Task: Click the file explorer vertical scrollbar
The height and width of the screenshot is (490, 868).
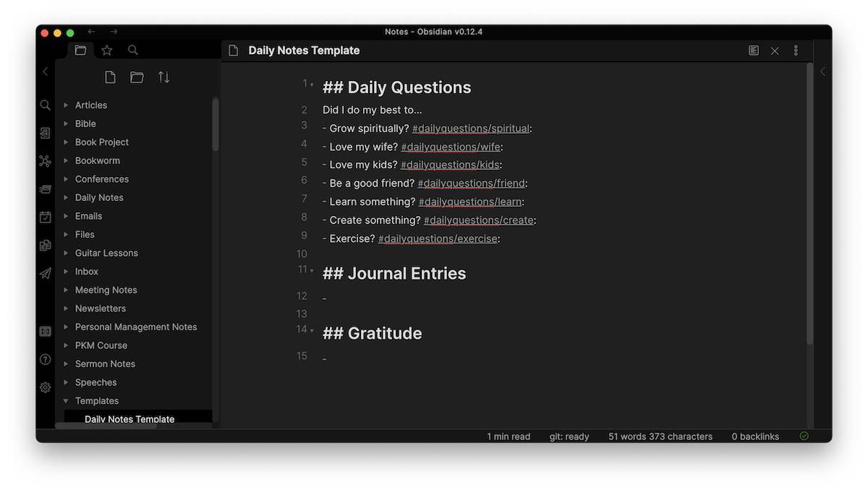Action: click(216, 124)
